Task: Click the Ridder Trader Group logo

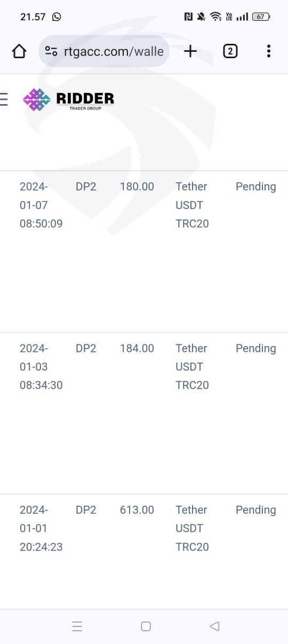Action: click(69, 100)
